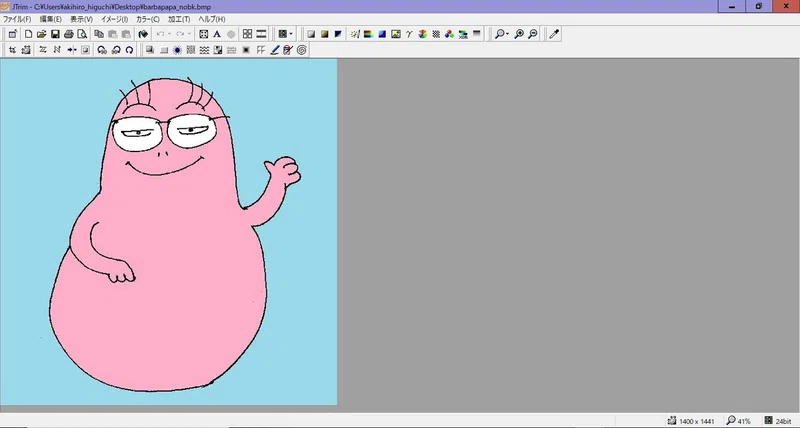Open the 表示(V) menu
Viewport: 800px width, 428px height.
(81, 19)
